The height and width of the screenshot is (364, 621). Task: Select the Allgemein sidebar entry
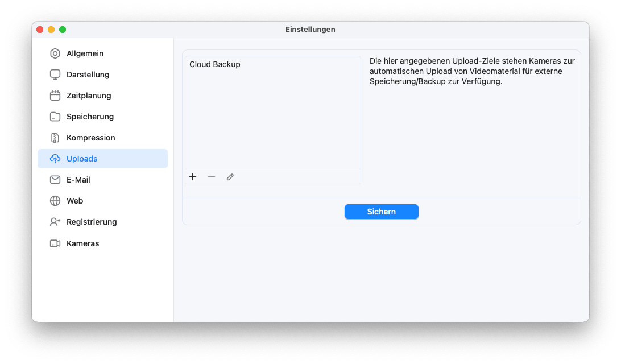[x=85, y=53]
